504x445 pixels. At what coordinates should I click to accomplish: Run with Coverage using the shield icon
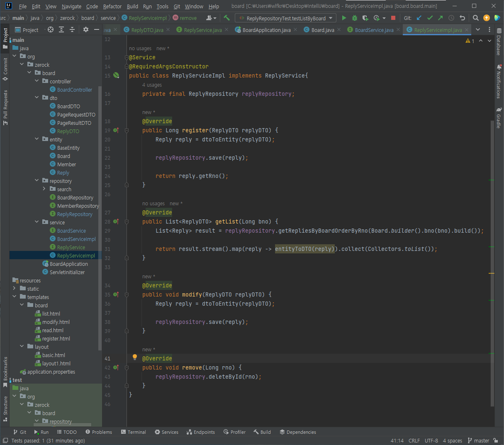(365, 18)
